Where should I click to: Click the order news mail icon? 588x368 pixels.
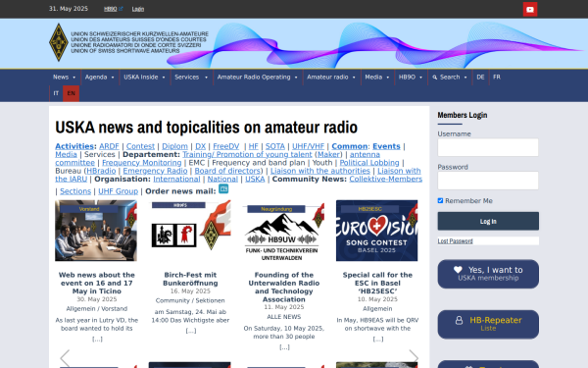223,188
